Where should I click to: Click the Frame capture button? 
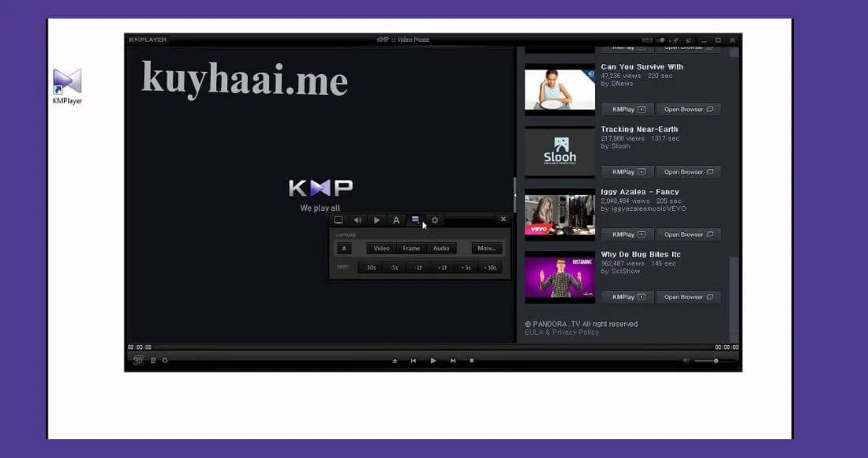(x=411, y=248)
